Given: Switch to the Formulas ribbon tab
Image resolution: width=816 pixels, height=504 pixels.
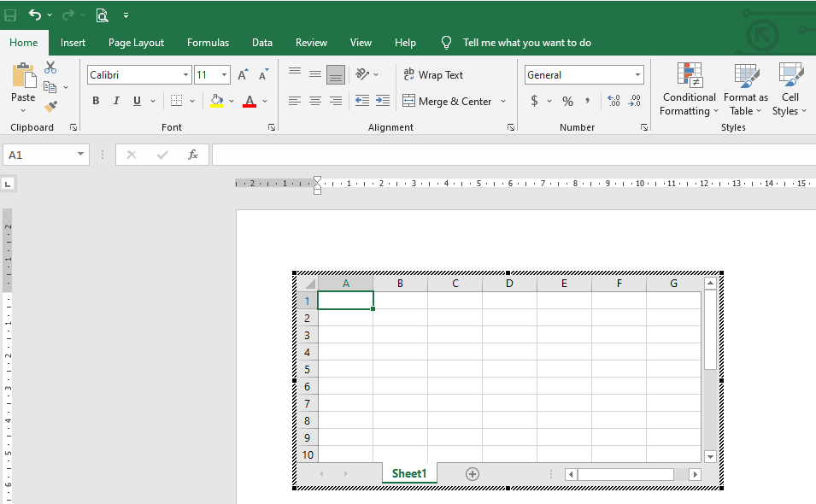Looking at the screenshot, I should [208, 43].
